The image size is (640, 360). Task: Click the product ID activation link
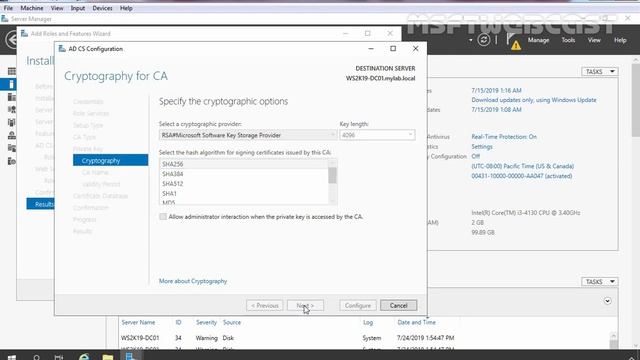point(522,176)
